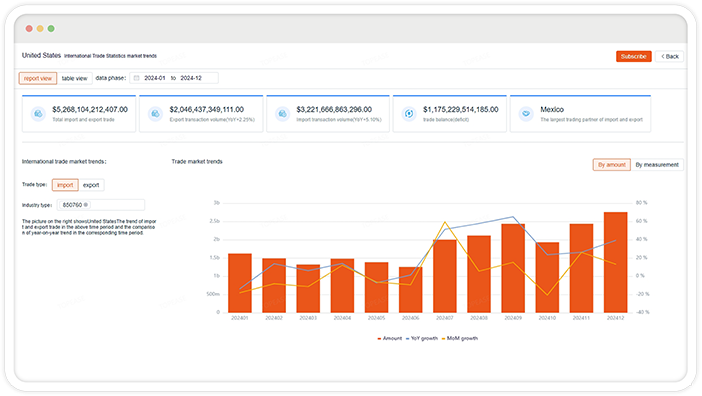Open the calendar icon in date range

pos(137,78)
